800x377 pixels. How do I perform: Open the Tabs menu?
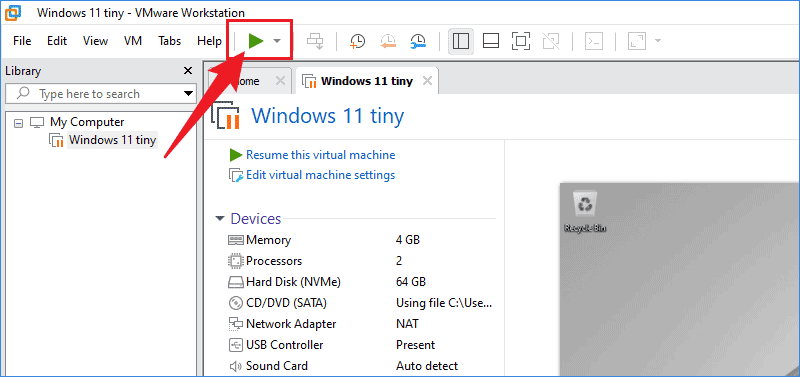169,41
